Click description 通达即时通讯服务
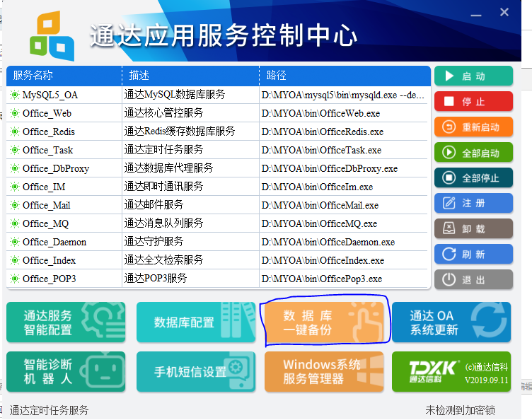Viewport: 532px width, 420px height. point(164,186)
